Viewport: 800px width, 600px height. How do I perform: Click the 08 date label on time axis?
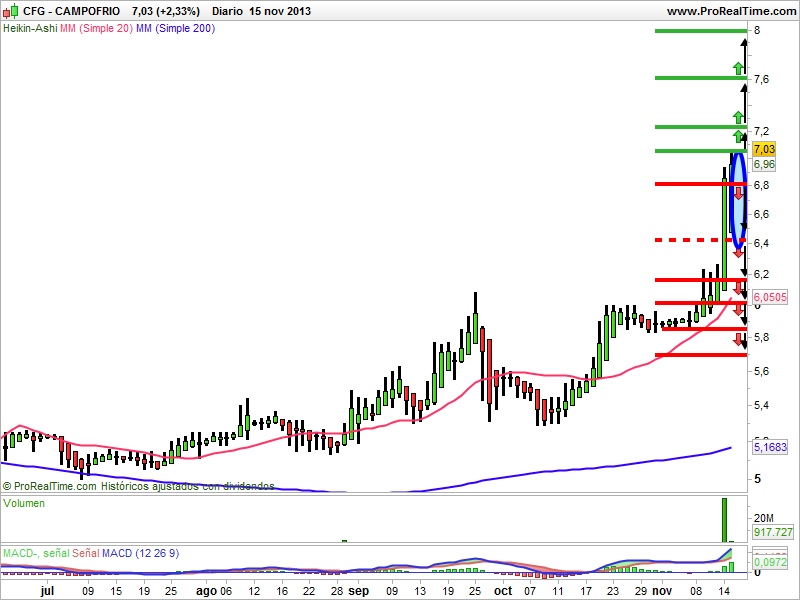[x=696, y=591]
